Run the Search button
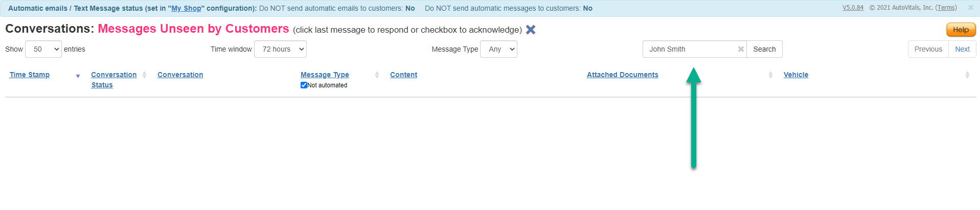Image resolution: width=980 pixels, height=210 pixels. (764, 49)
